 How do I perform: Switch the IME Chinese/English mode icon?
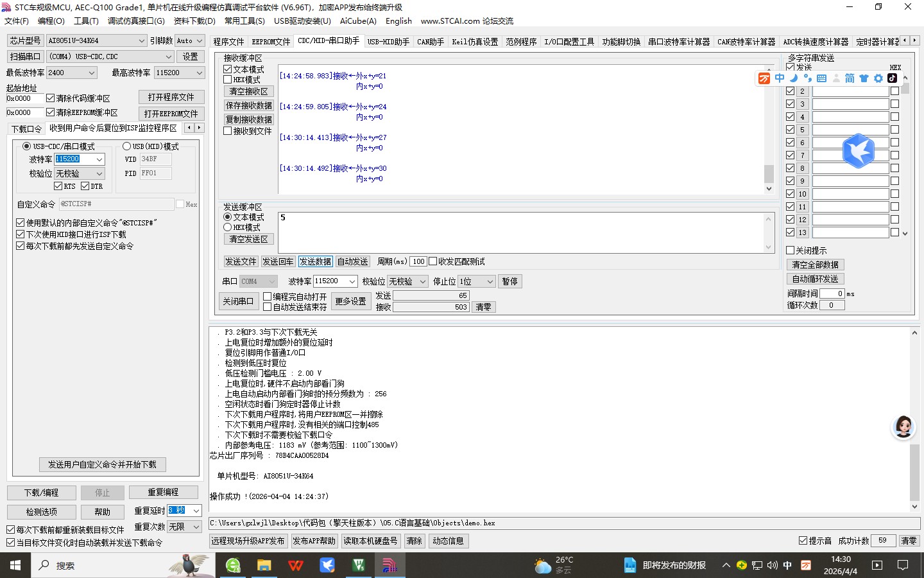(x=780, y=78)
